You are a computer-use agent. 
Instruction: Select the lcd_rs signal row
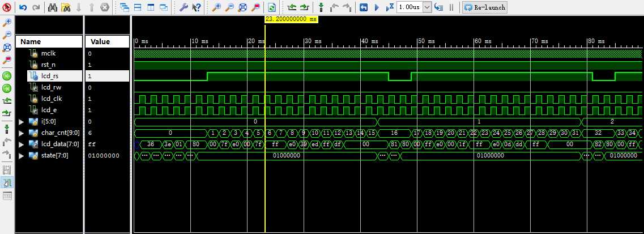(72, 76)
